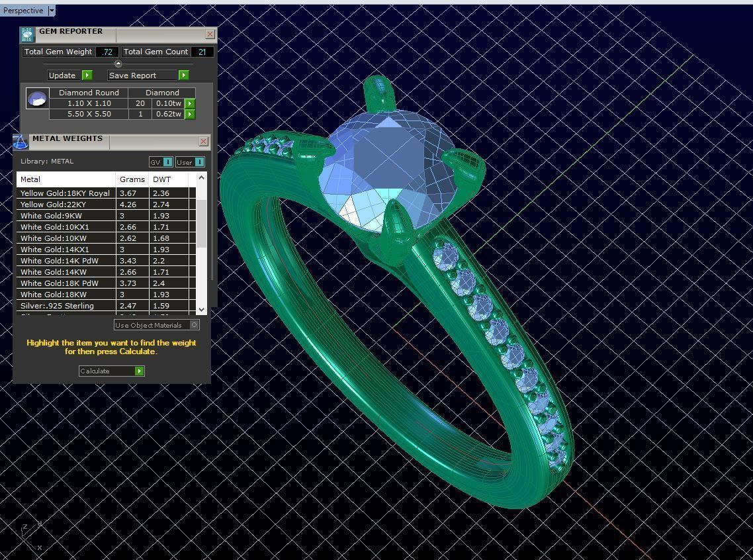The width and height of the screenshot is (753, 560).
Task: Sort by the Grams column header
Action: 132,179
